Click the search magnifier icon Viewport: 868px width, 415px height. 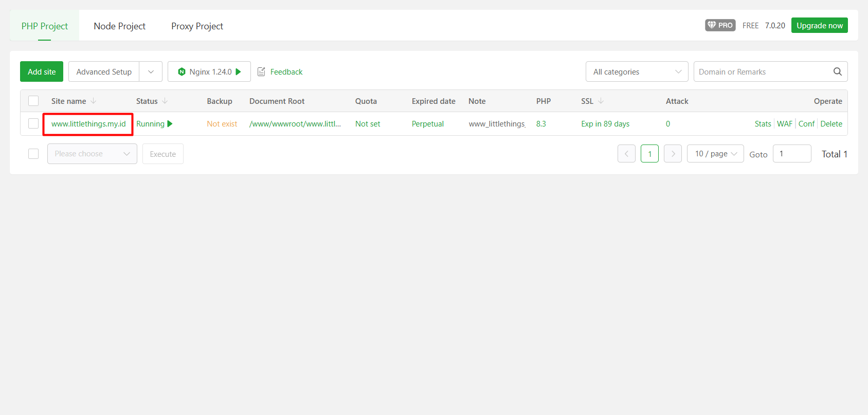[x=837, y=71]
